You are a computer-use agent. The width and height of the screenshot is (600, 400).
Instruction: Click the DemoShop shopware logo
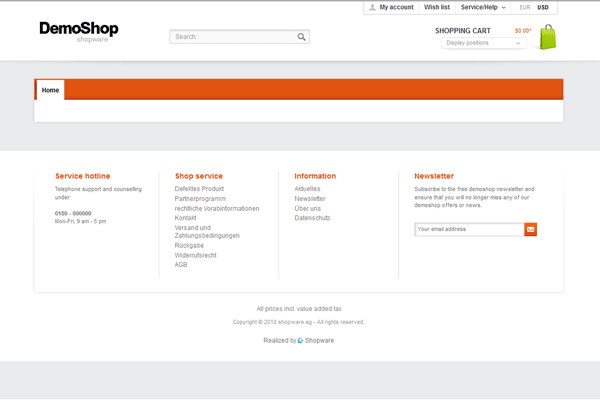tap(79, 31)
